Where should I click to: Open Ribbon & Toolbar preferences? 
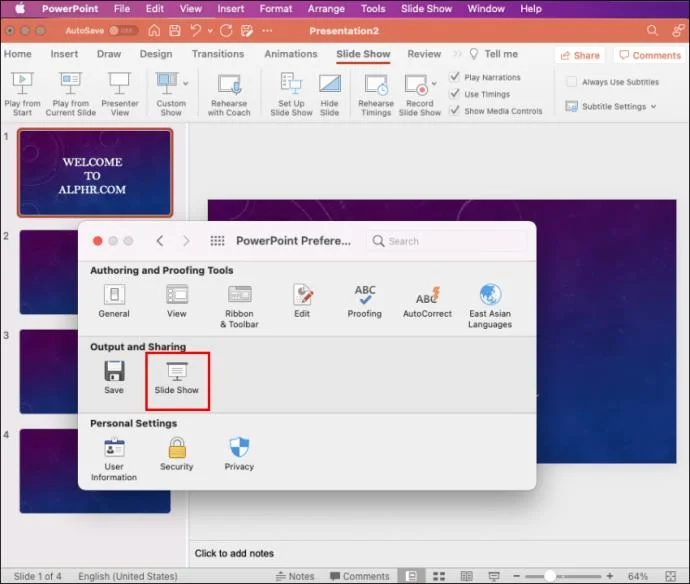[239, 306]
